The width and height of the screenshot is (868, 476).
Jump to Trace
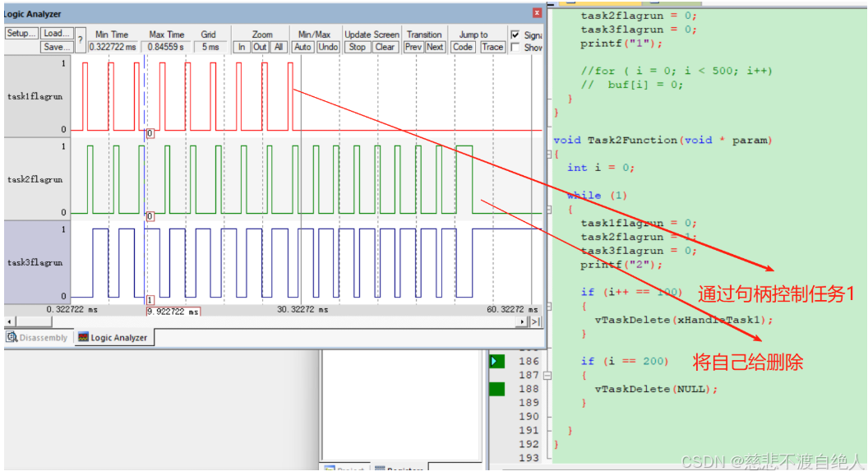[492, 47]
